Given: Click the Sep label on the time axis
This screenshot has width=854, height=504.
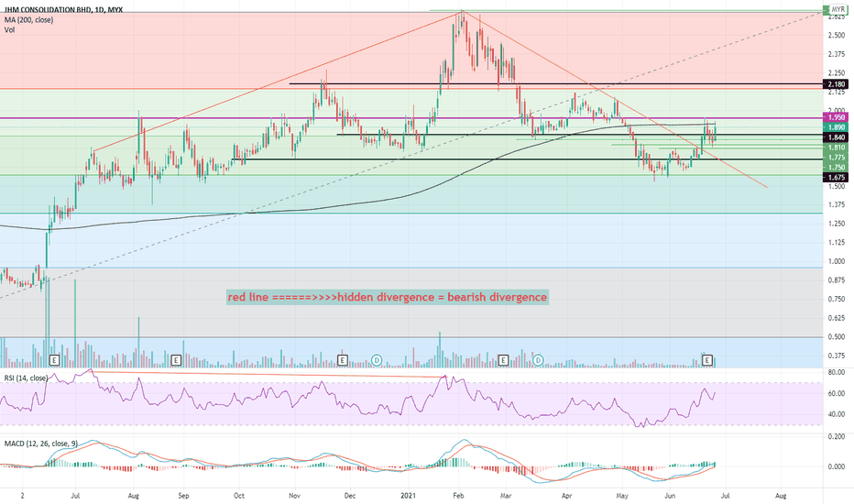Looking at the screenshot, I should pyautogui.click(x=183, y=495).
